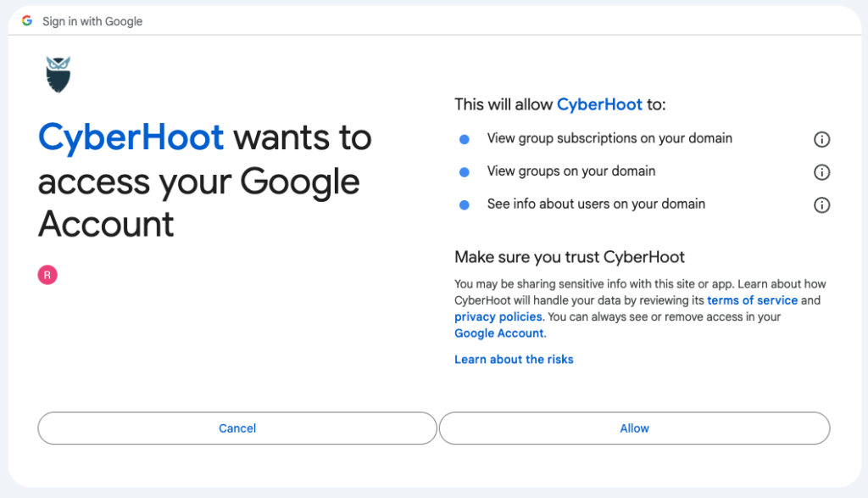Screen dimensions: 868x498
Task: Click blue bullet beside See info about users
Action: pos(465,205)
